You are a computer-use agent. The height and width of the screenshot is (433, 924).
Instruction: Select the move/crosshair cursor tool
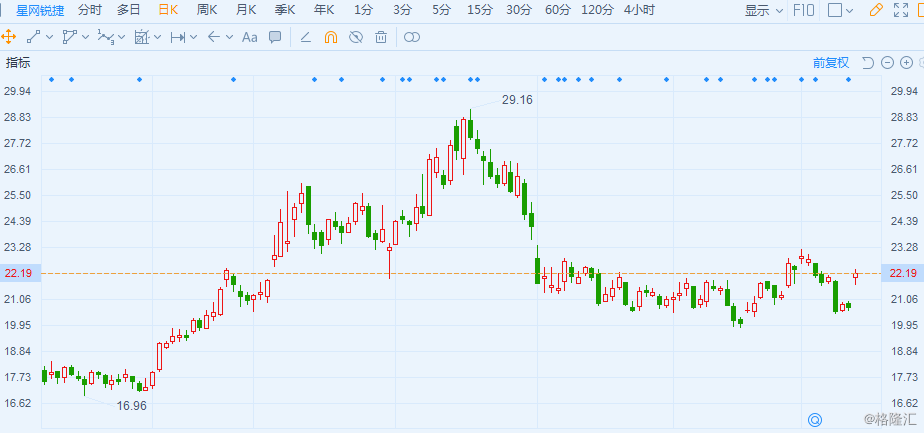9,37
